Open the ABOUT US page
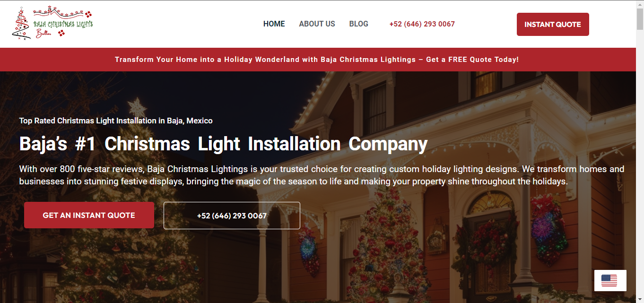This screenshot has height=303, width=644. (x=317, y=24)
